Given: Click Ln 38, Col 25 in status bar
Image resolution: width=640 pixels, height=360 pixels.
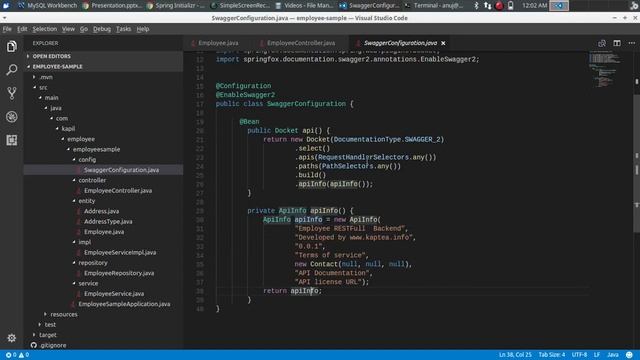Looking at the screenshot, I should coord(515,355).
